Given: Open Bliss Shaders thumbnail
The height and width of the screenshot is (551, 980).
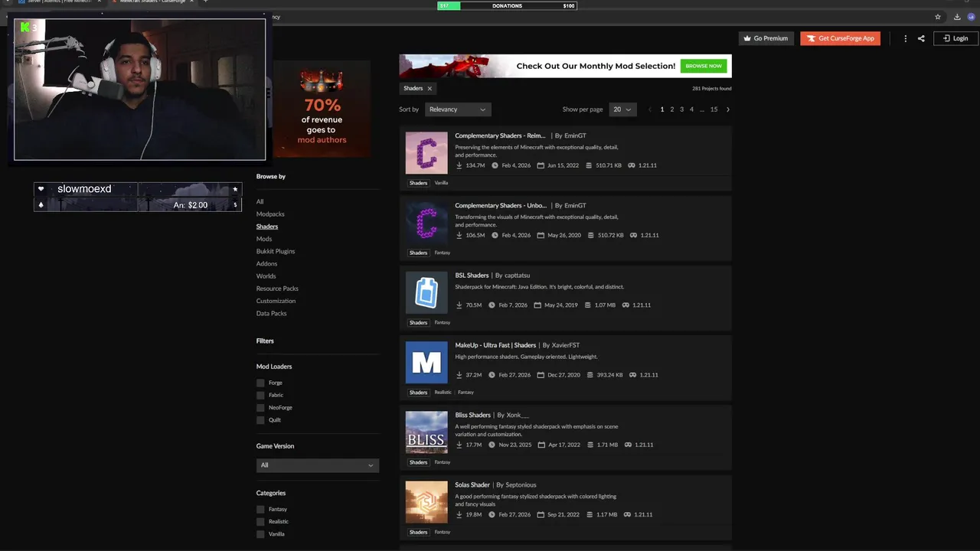Looking at the screenshot, I should pyautogui.click(x=426, y=432).
